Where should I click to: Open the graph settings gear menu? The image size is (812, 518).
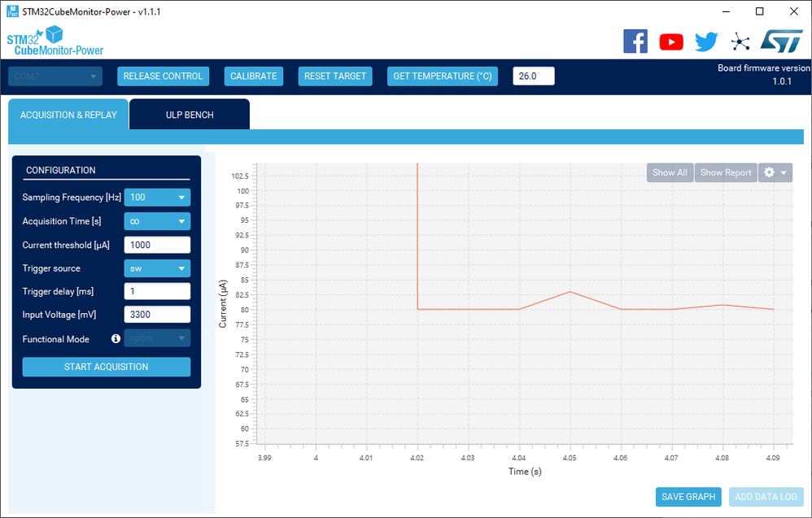[x=775, y=173]
